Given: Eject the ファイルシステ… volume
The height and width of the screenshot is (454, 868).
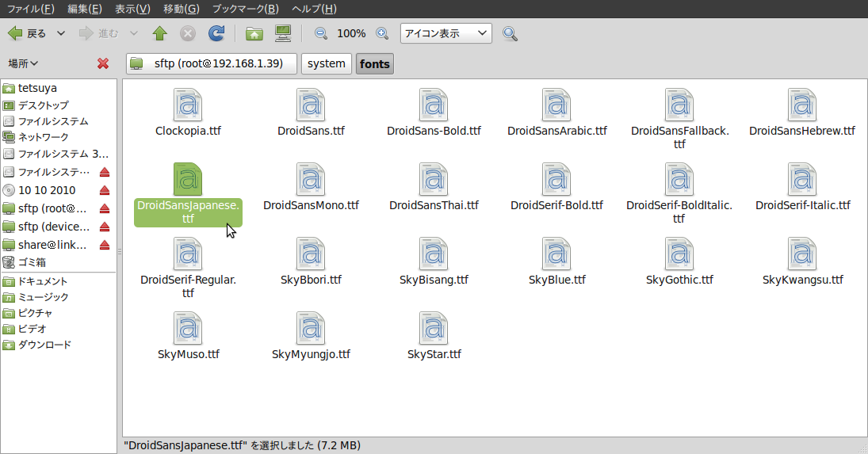Looking at the screenshot, I should [105, 173].
